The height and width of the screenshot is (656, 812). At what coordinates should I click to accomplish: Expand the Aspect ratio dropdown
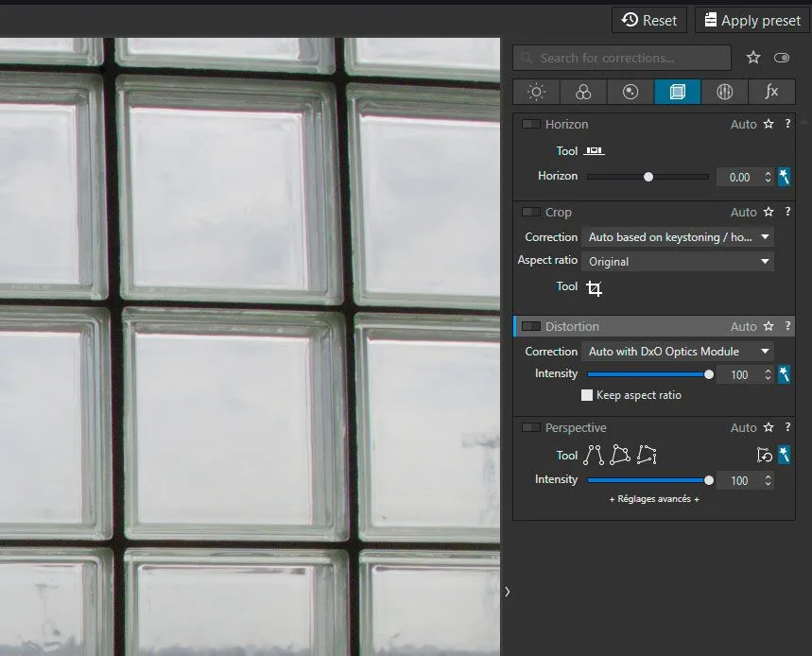click(678, 262)
